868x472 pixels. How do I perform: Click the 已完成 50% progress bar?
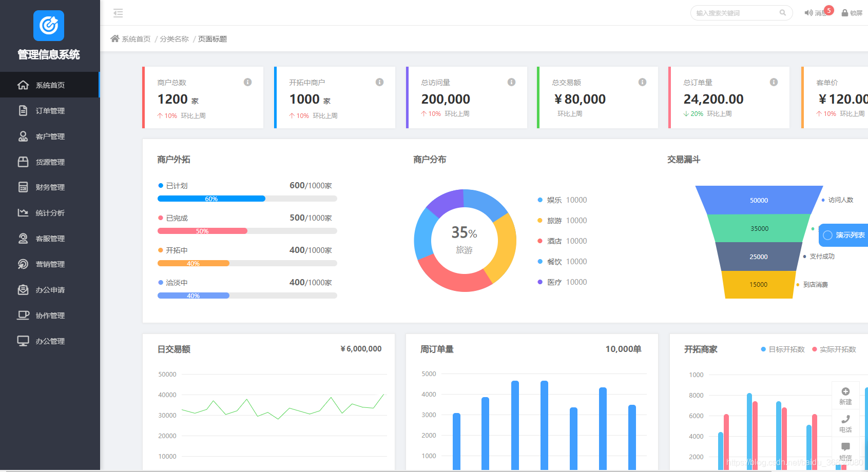(x=247, y=231)
